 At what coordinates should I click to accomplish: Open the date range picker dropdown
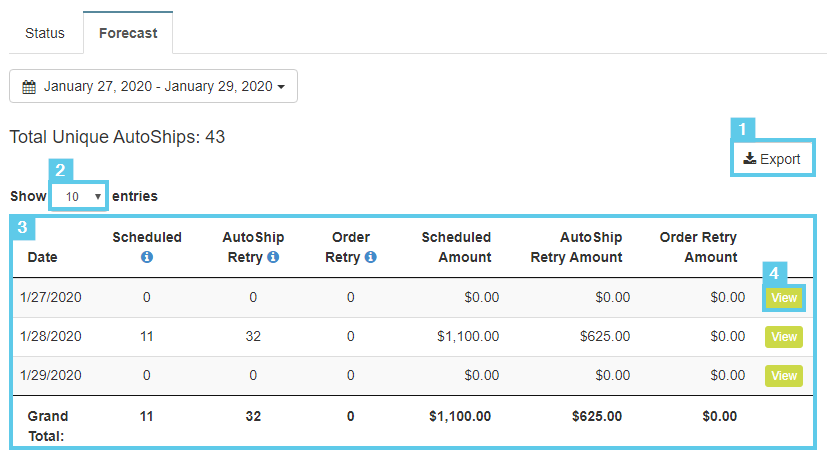point(153,87)
